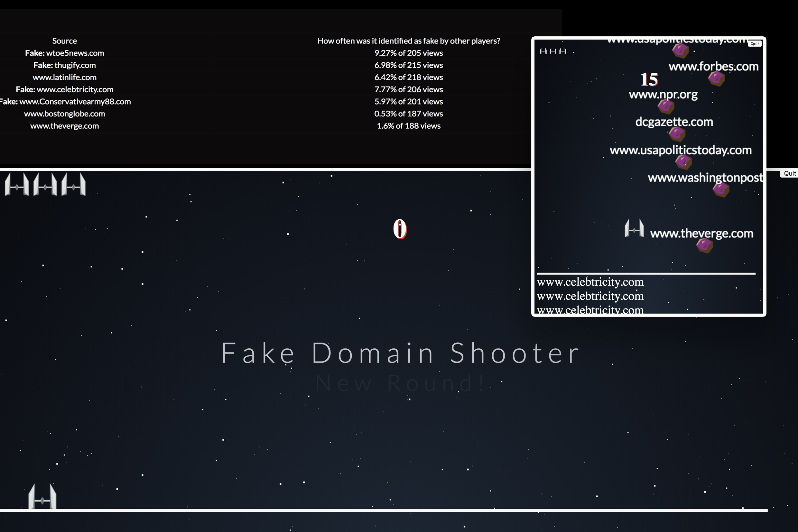Select the Fake: wtoe5news.com table row
The image size is (798, 532).
pyautogui.click(x=64, y=53)
